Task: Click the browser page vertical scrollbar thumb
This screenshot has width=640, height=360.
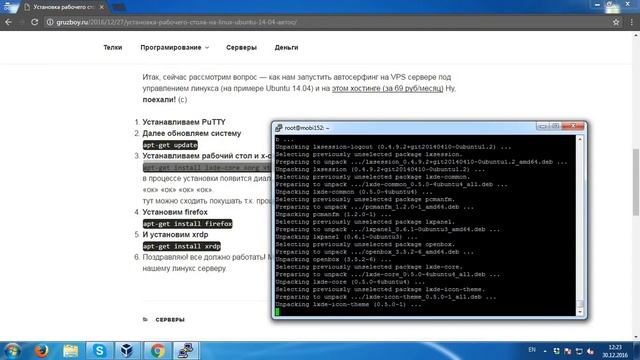Action: click(x=636, y=182)
